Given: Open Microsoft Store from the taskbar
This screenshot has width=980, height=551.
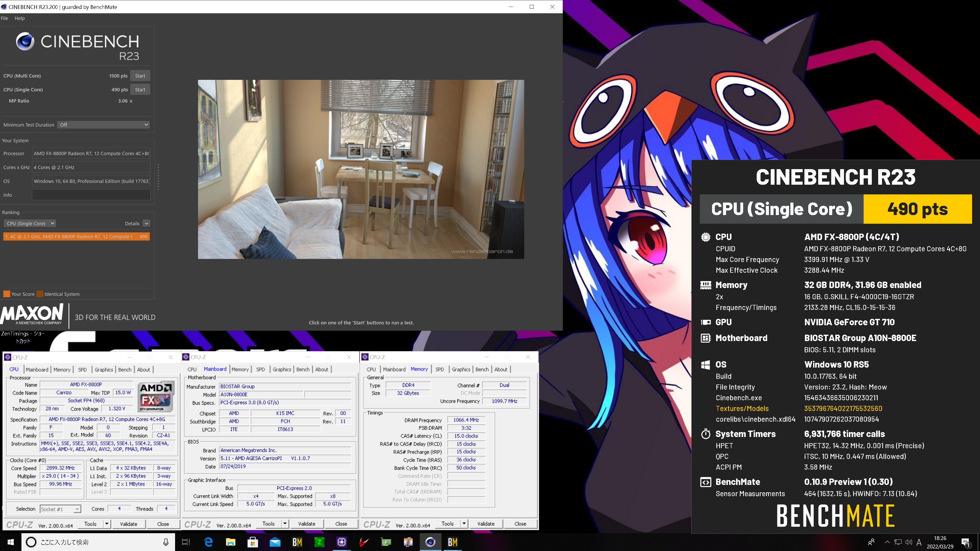Looking at the screenshot, I should click(x=253, y=542).
